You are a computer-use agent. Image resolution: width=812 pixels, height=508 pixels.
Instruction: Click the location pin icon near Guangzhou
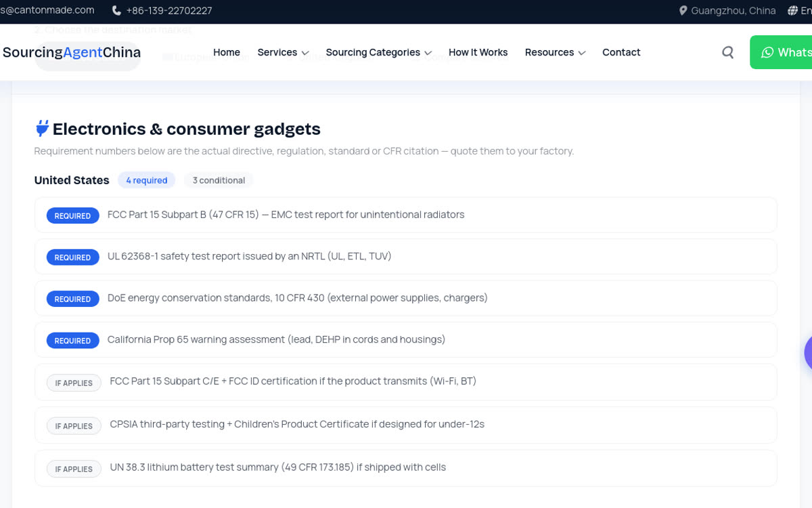coord(683,11)
